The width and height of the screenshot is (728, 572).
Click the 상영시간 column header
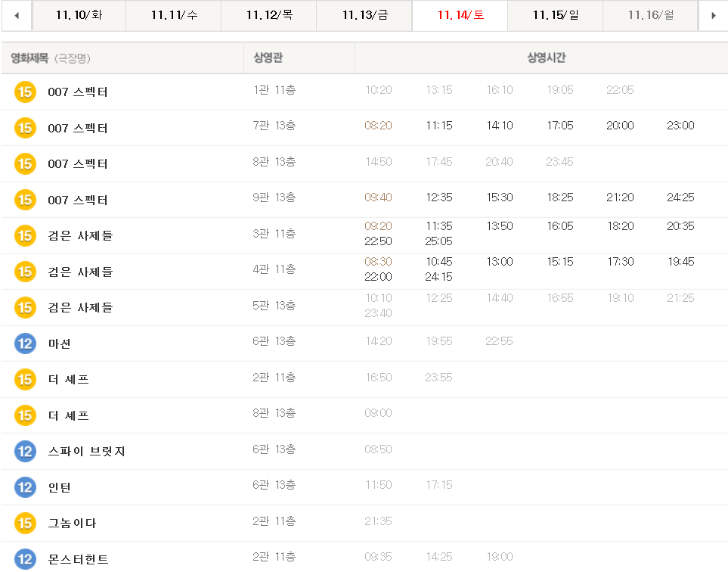point(547,58)
